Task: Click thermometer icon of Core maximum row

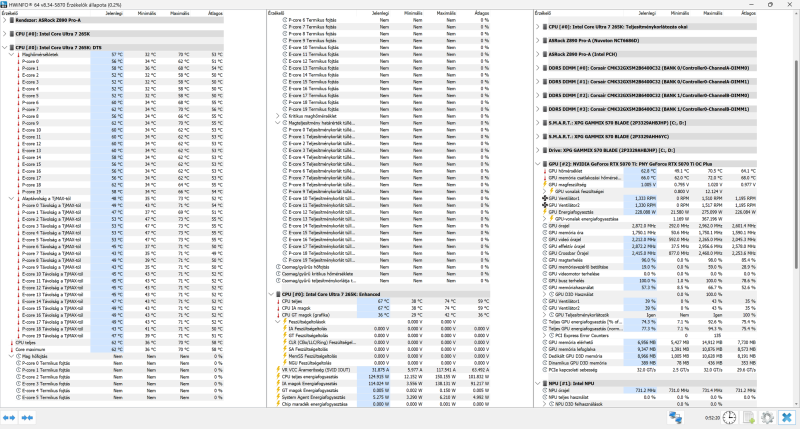Action: point(11,349)
